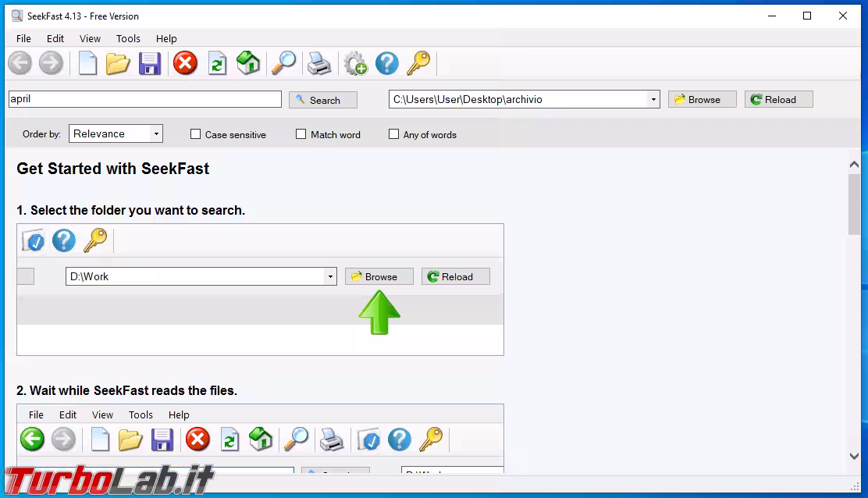Enable the Case sensitive checkbox
The width and height of the screenshot is (868, 498).
coord(195,134)
